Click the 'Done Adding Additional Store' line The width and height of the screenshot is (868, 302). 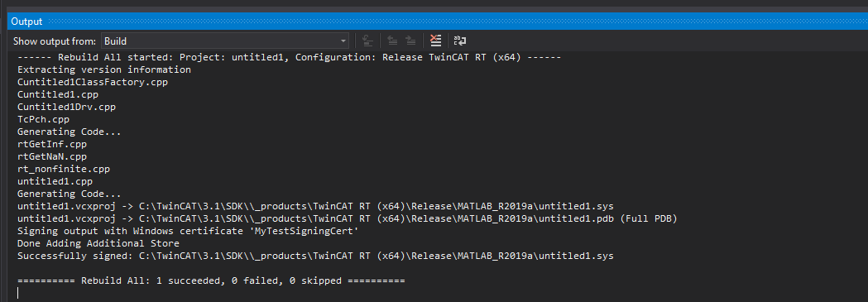[98, 243]
